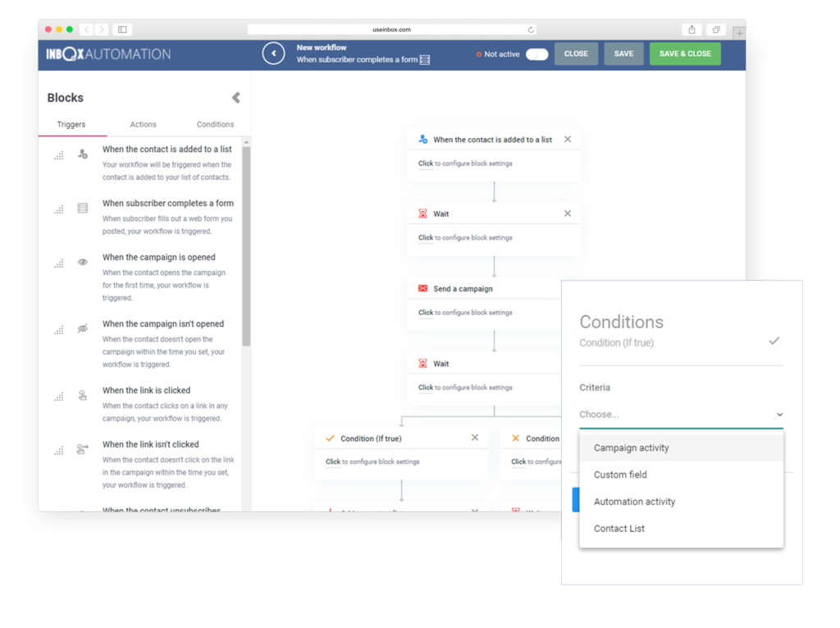Click the link is clicked trigger icon
Screen dimensions: 840x628
point(83,396)
